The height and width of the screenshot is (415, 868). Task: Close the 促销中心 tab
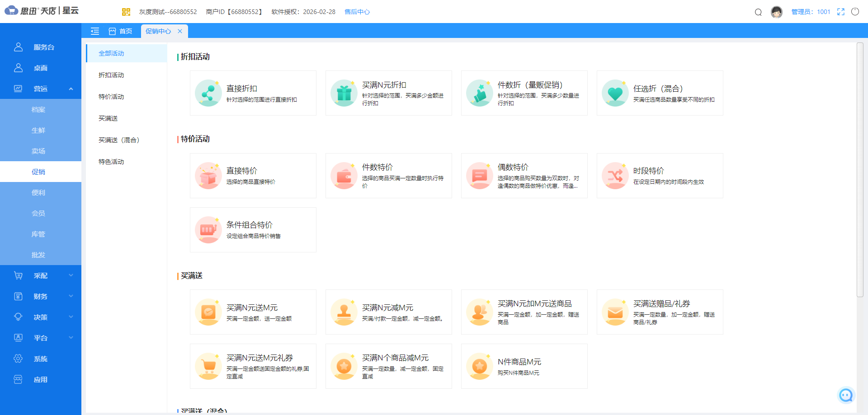pyautogui.click(x=180, y=31)
